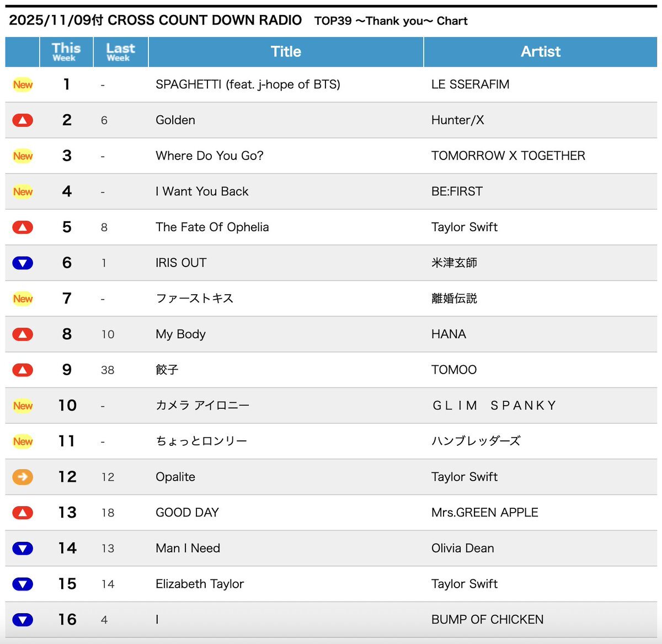This screenshot has width=662, height=644.
Task: Open the song title Where Do You Go?
Action: 210,156
